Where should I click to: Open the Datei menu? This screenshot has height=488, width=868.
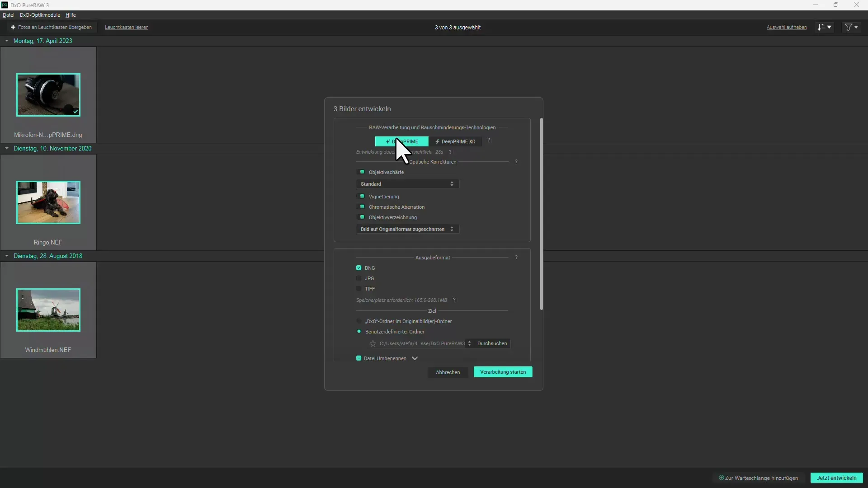pos(9,15)
